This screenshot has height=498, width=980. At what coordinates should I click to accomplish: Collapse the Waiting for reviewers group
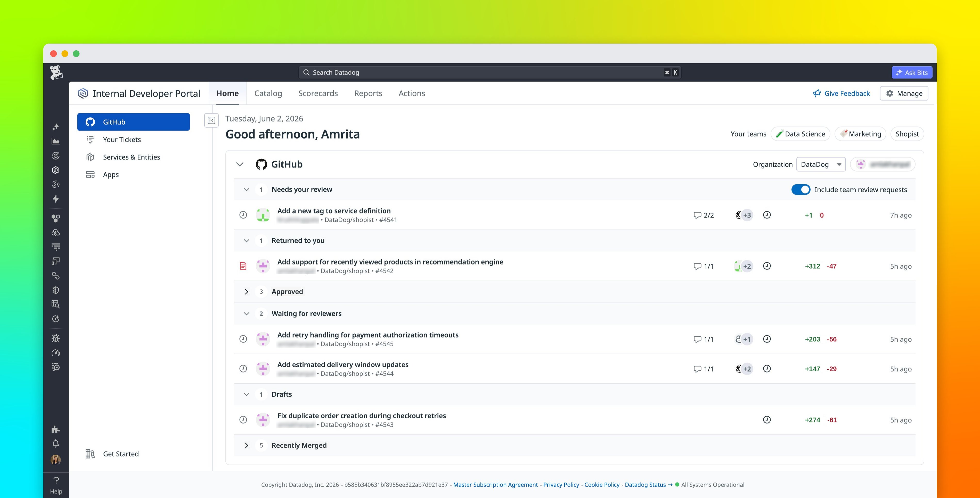247,314
